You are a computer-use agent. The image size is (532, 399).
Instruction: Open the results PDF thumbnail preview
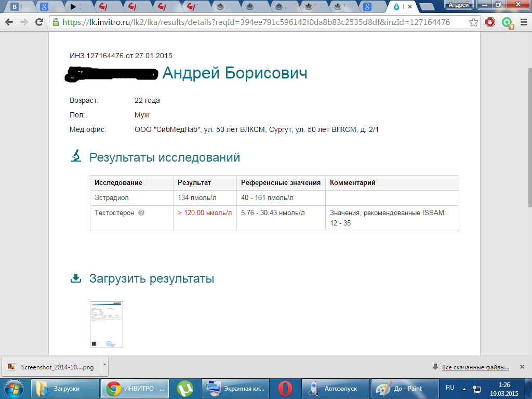pyautogui.click(x=107, y=324)
